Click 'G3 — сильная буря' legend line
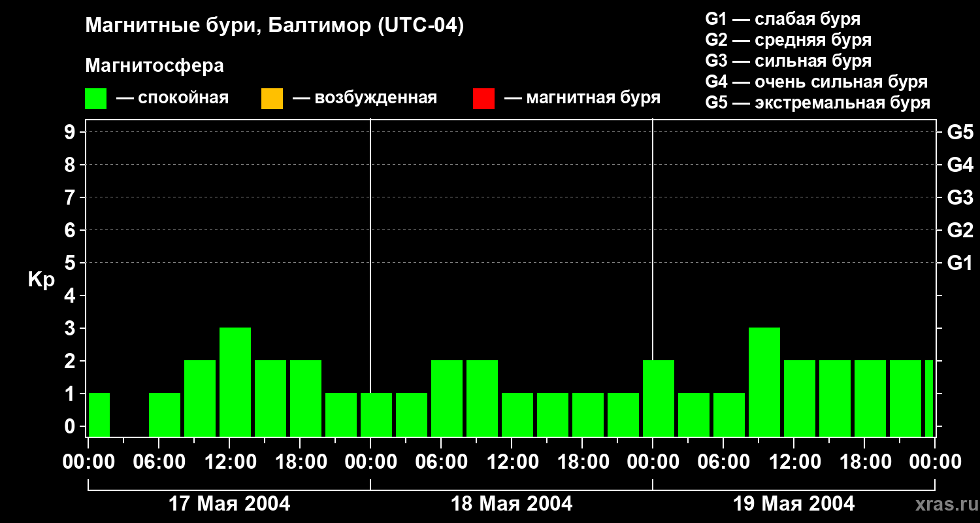Image resolution: width=980 pixels, height=523 pixels. click(x=788, y=61)
